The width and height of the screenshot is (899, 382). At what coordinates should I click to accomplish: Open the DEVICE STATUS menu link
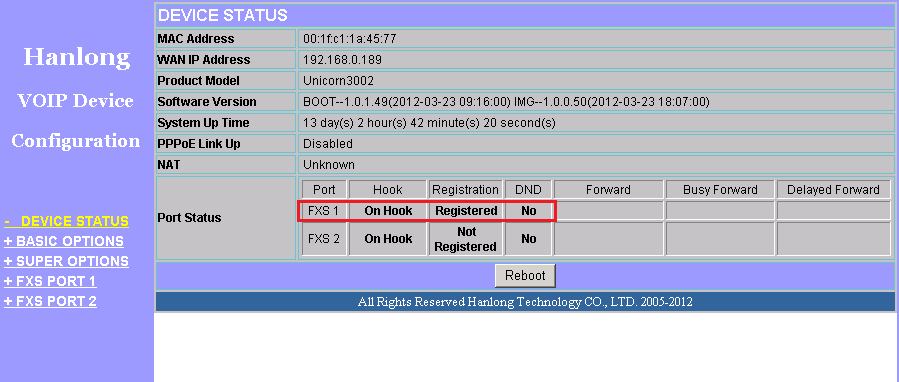pos(67,221)
